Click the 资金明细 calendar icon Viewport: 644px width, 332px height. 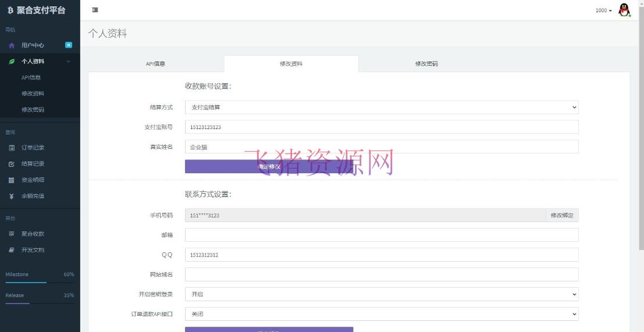(12, 180)
